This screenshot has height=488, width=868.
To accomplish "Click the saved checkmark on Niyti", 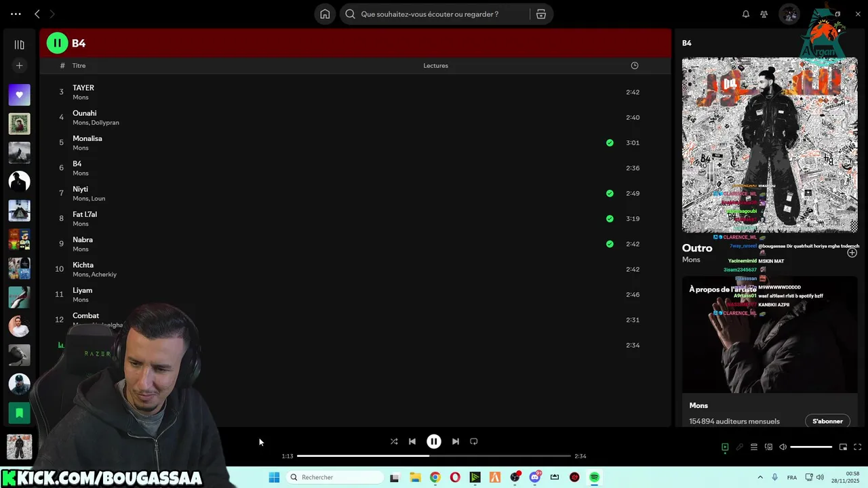I will click(x=610, y=193).
